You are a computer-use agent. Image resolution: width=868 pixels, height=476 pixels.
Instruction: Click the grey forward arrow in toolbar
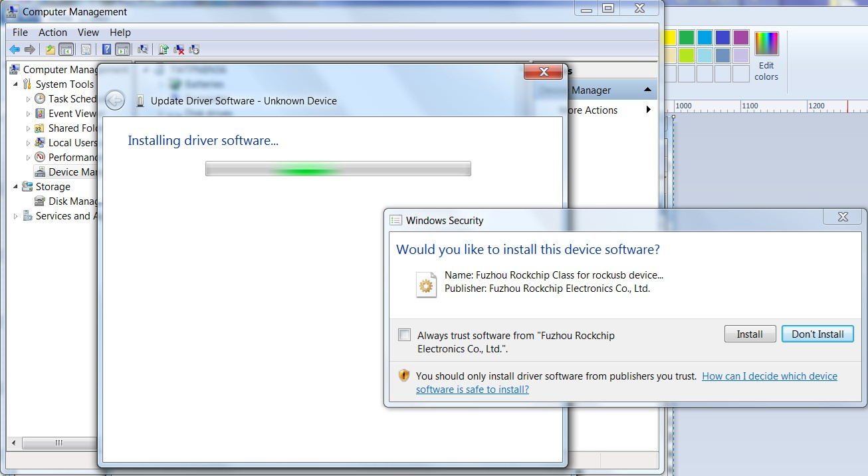tap(29, 49)
